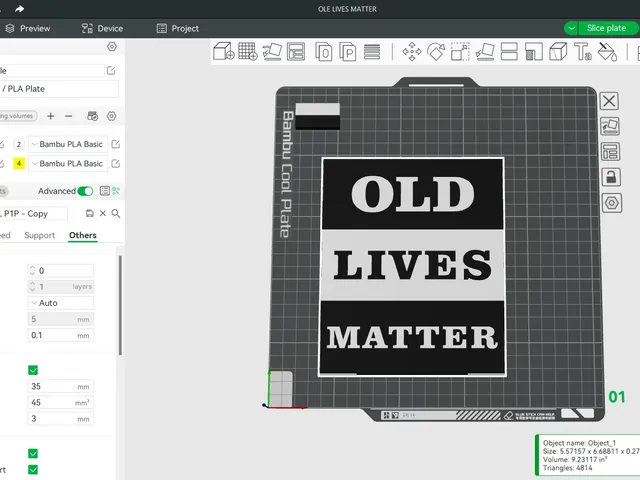Click the Flushing volumes button
Screen dimensions: 640x480
point(18,116)
